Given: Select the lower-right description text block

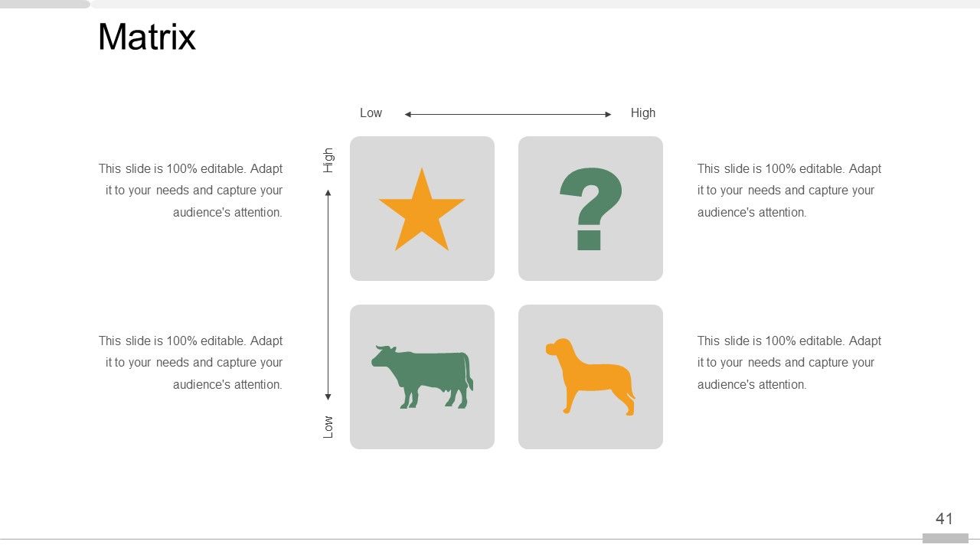Looking at the screenshot, I should [789, 363].
